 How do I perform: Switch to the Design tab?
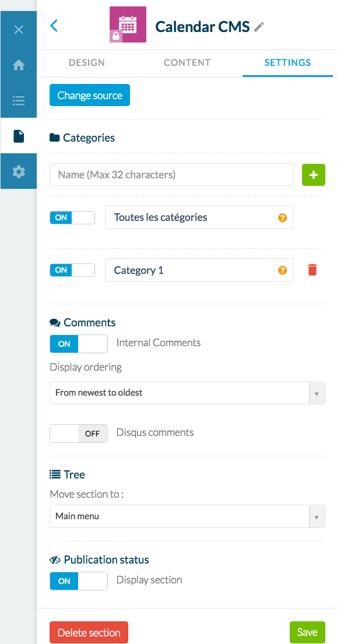pos(87,63)
